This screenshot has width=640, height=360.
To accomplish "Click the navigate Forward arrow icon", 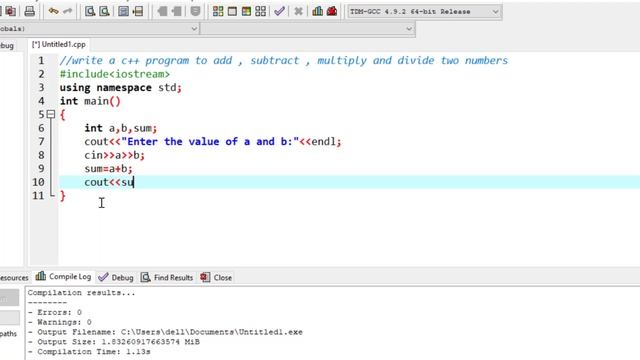I will click(176, 11).
